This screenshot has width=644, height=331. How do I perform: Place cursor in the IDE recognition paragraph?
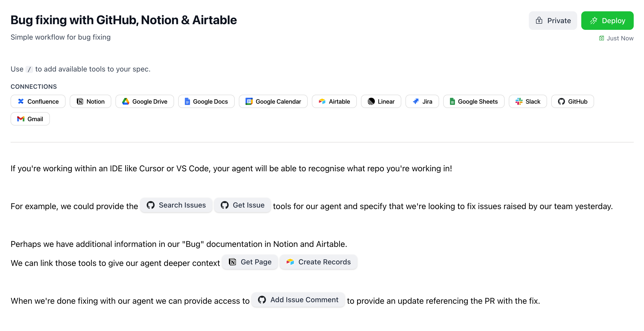coord(231,168)
